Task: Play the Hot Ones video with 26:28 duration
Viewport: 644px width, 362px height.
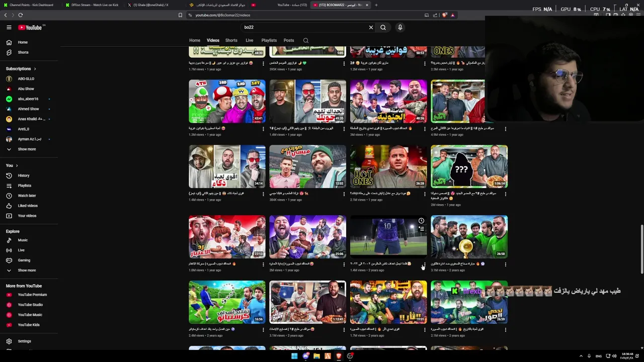Action: pyautogui.click(x=388, y=166)
